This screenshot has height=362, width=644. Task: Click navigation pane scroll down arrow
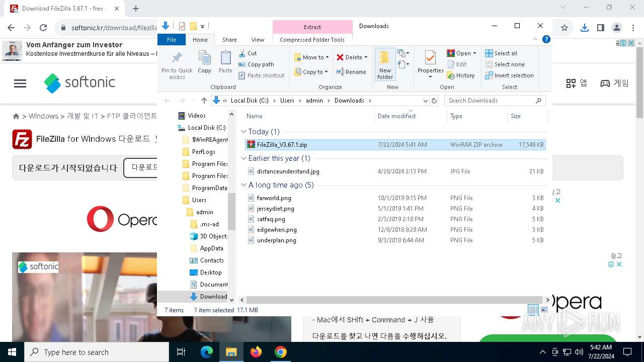point(232,300)
